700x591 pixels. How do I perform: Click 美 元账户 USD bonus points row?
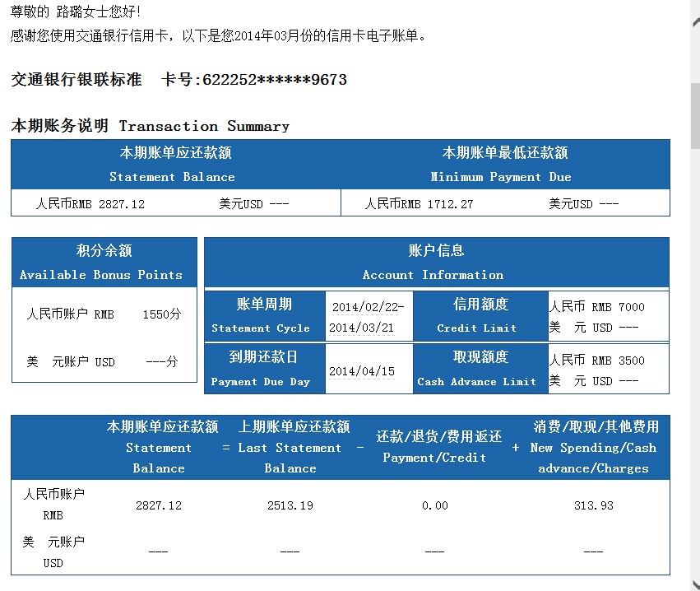pos(103,361)
